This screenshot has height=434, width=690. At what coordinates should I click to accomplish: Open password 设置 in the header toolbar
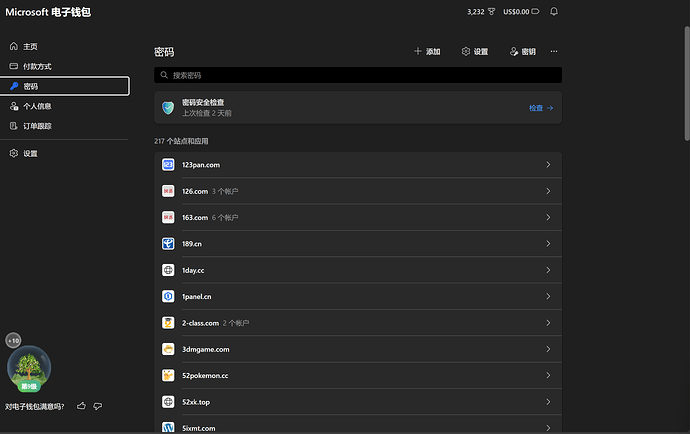point(475,51)
